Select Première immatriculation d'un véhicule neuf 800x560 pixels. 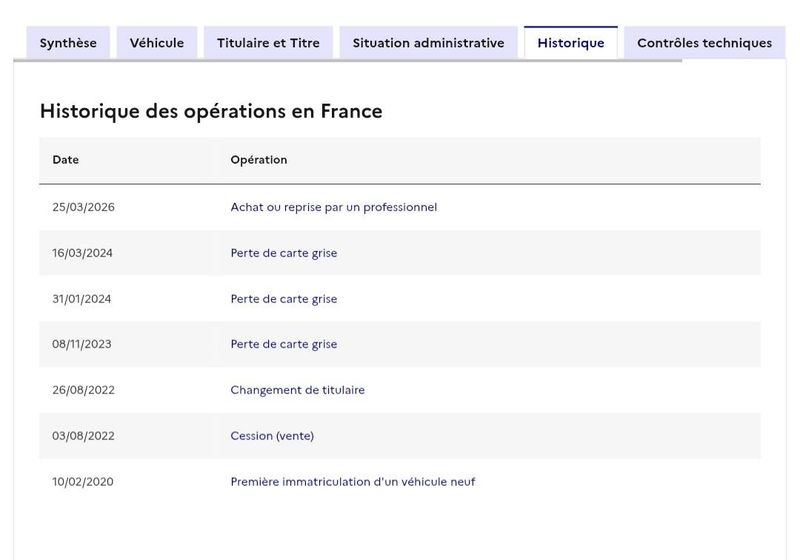(353, 482)
